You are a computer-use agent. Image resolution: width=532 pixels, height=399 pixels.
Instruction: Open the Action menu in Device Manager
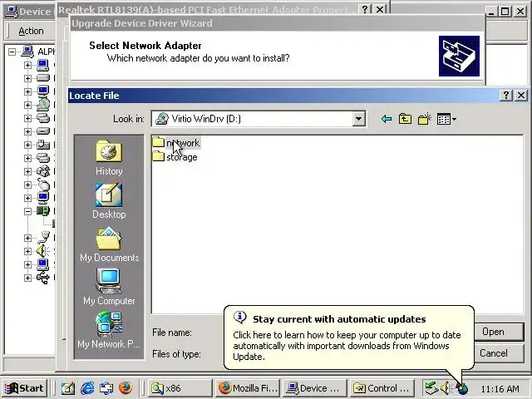tap(31, 31)
